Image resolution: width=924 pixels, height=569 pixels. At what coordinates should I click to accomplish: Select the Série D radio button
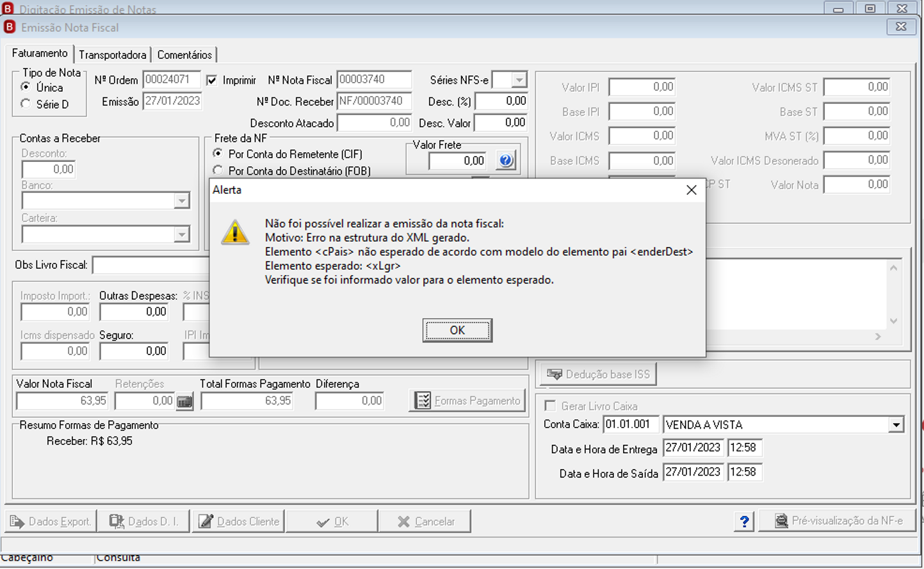(x=26, y=103)
